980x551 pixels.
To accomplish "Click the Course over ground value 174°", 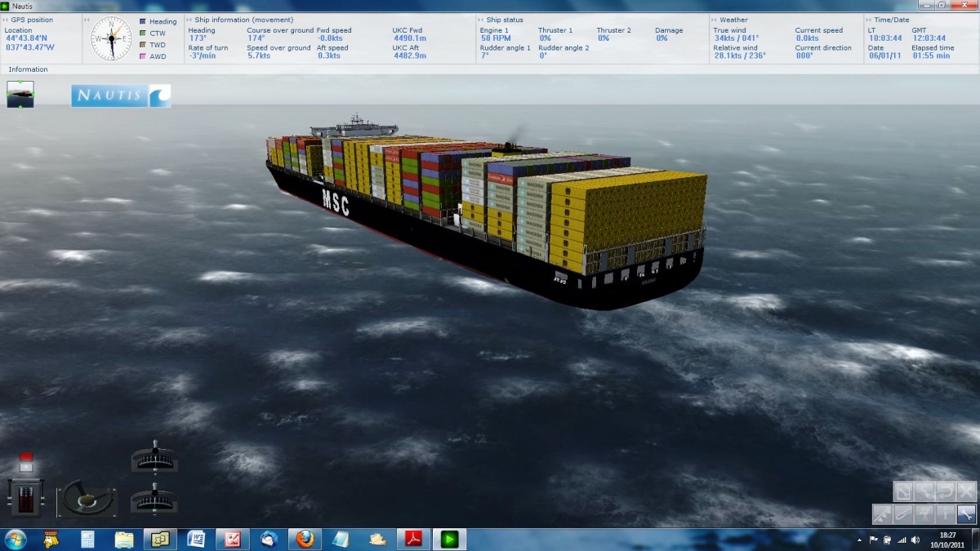I will 256,38.
